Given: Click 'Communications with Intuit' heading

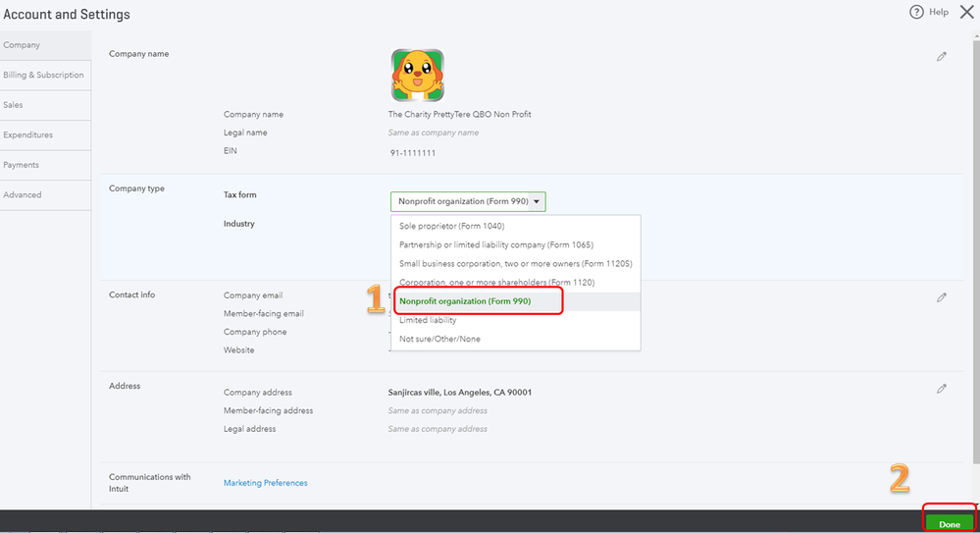Looking at the screenshot, I should pyautogui.click(x=149, y=482).
